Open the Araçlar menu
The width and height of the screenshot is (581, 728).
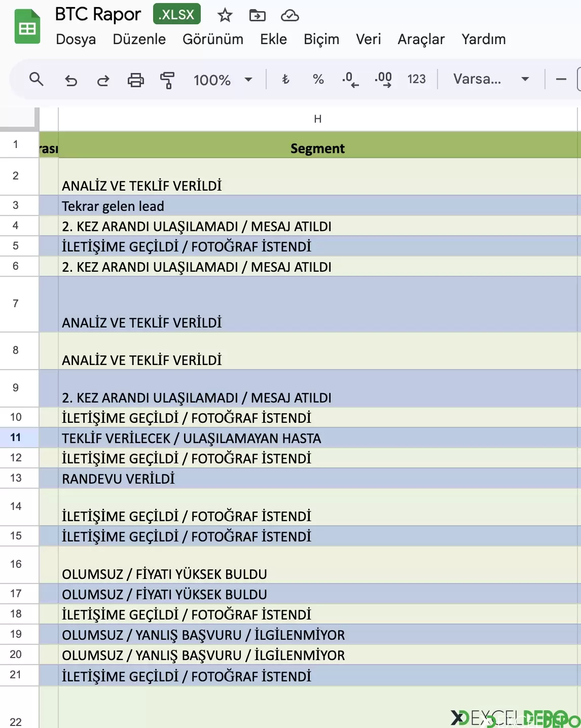pyautogui.click(x=421, y=39)
